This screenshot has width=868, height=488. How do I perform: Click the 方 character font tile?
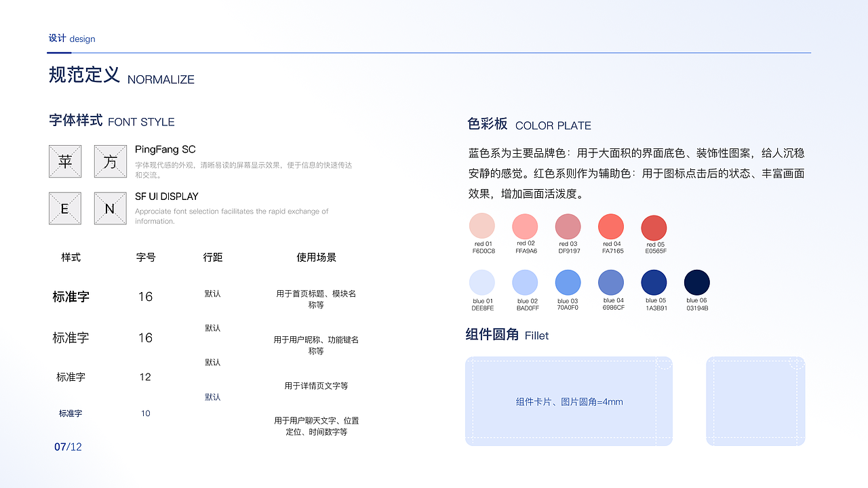[x=111, y=161]
